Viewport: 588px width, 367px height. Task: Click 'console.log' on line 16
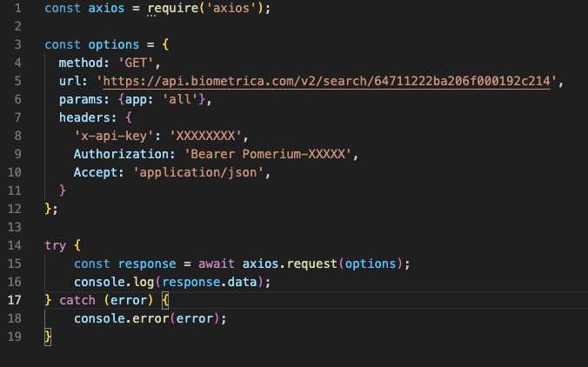coord(114,282)
